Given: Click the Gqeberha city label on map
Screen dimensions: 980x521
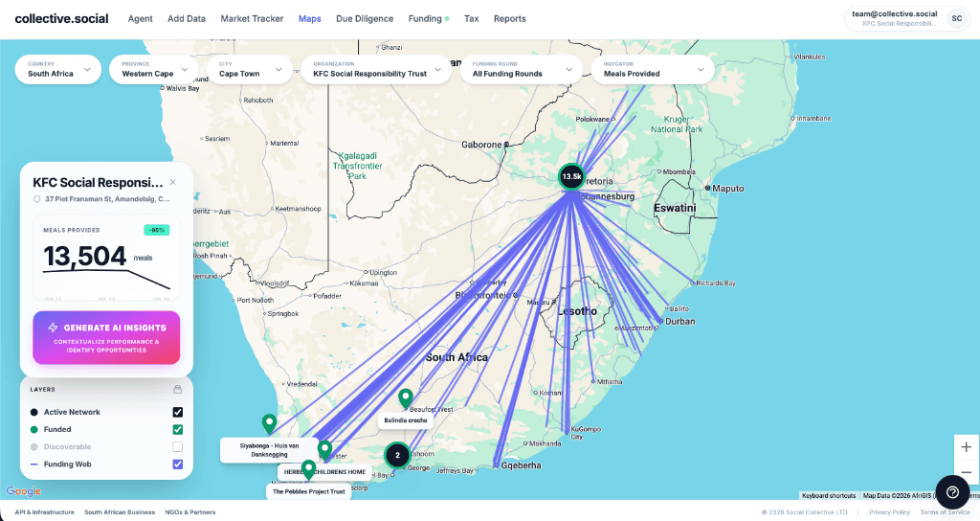Looking at the screenshot, I should click(x=522, y=465).
